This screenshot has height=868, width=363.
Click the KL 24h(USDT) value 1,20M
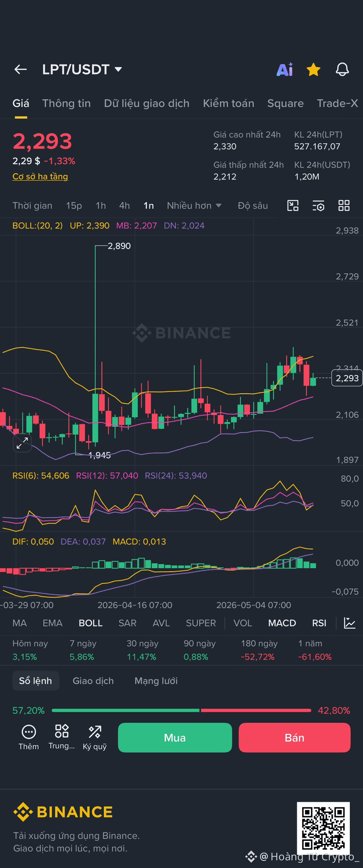coord(307,177)
